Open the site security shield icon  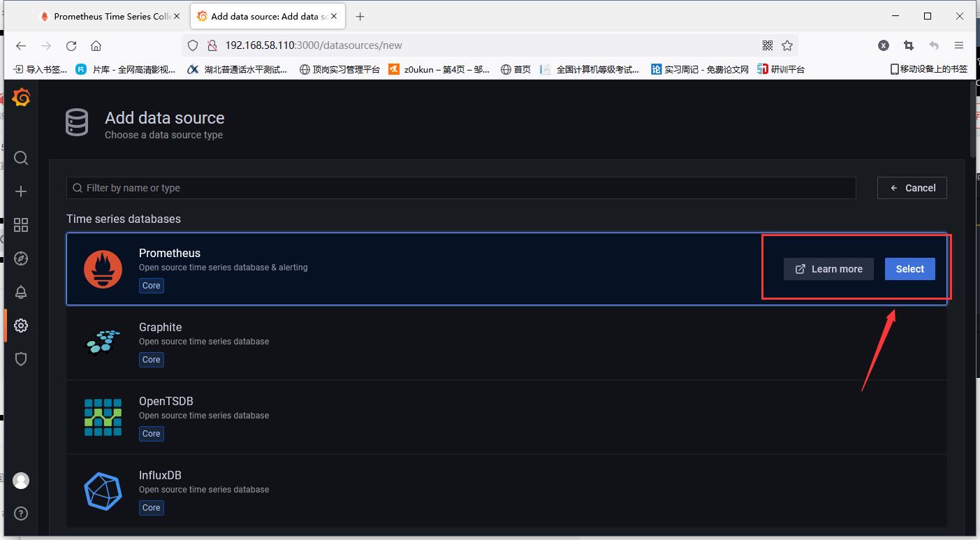pos(193,45)
